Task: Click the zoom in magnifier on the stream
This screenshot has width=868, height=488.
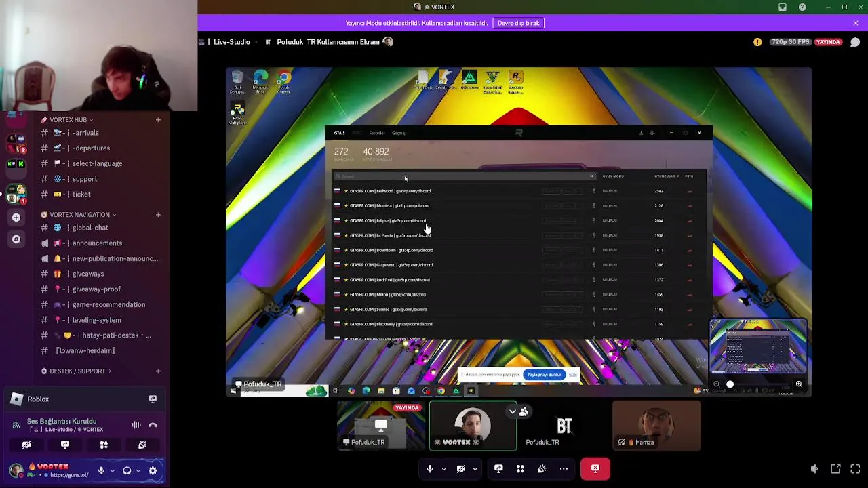Action: tap(799, 384)
